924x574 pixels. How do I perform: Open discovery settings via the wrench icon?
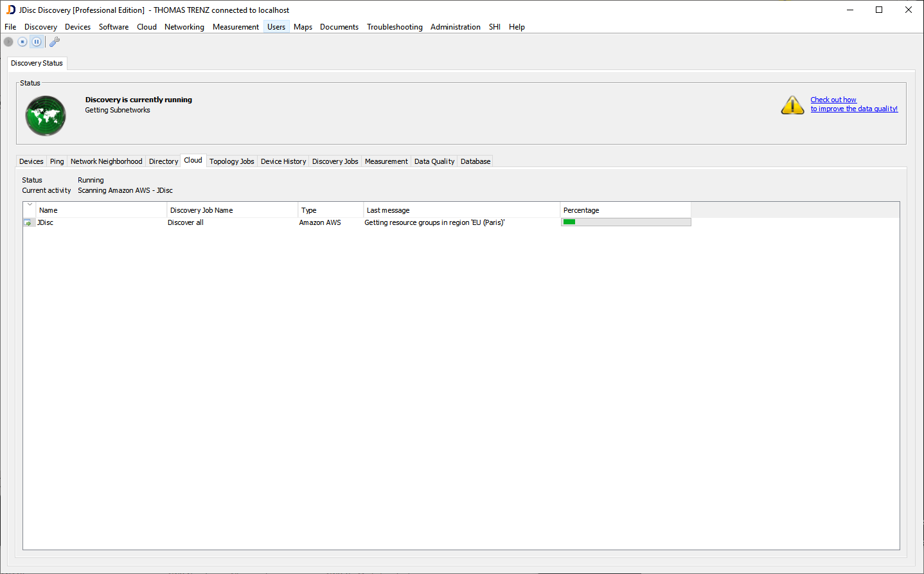point(54,42)
